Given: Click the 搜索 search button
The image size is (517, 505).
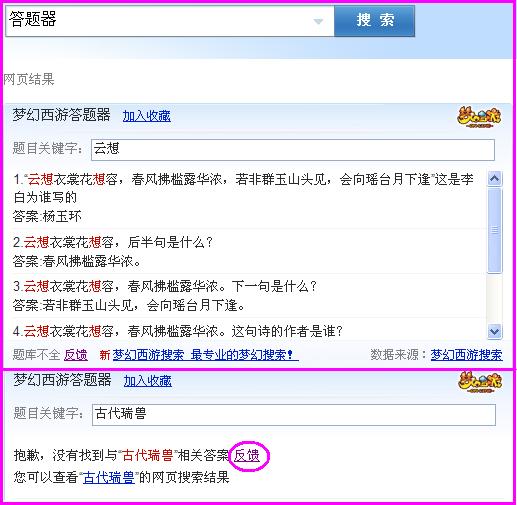Looking at the screenshot, I should pyautogui.click(x=374, y=21).
